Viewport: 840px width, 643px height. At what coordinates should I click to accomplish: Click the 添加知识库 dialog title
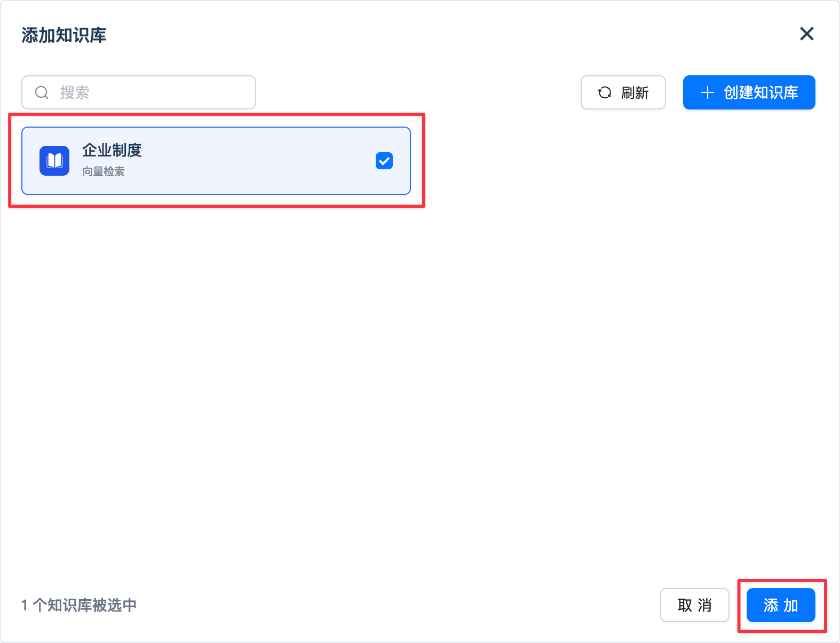tap(64, 35)
